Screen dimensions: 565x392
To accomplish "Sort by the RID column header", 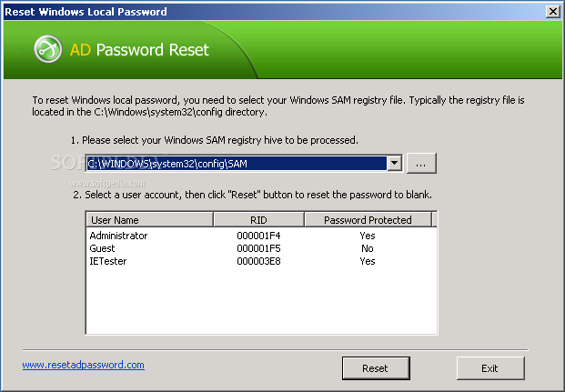I will pos(258,220).
